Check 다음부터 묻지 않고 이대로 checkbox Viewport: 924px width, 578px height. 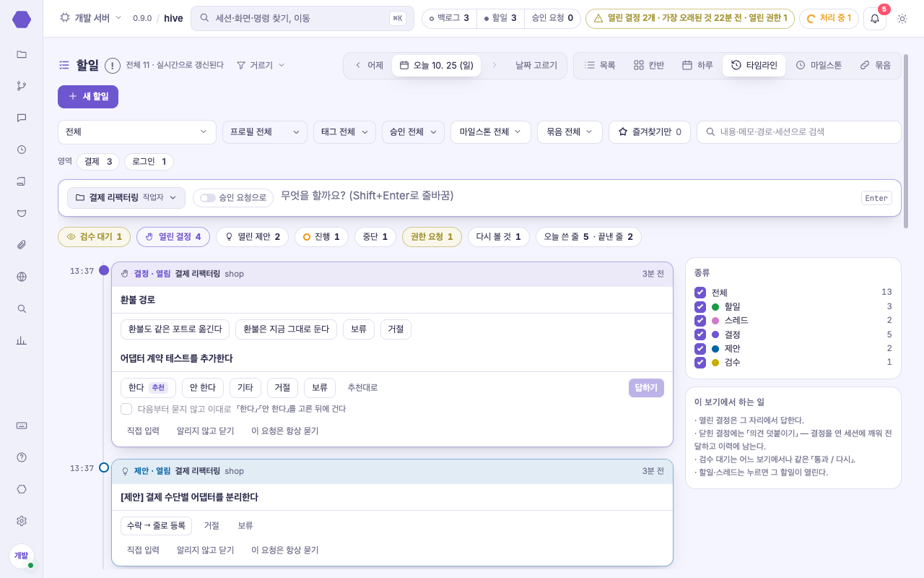[126, 409]
